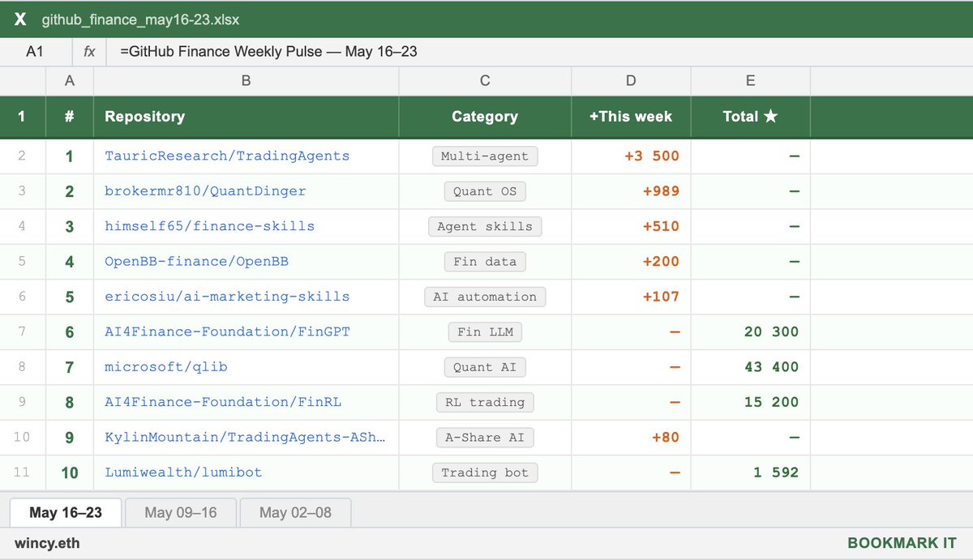Screen dimensions: 973x560
Task: Select the 15 200 total stars cell
Action: click(750, 402)
